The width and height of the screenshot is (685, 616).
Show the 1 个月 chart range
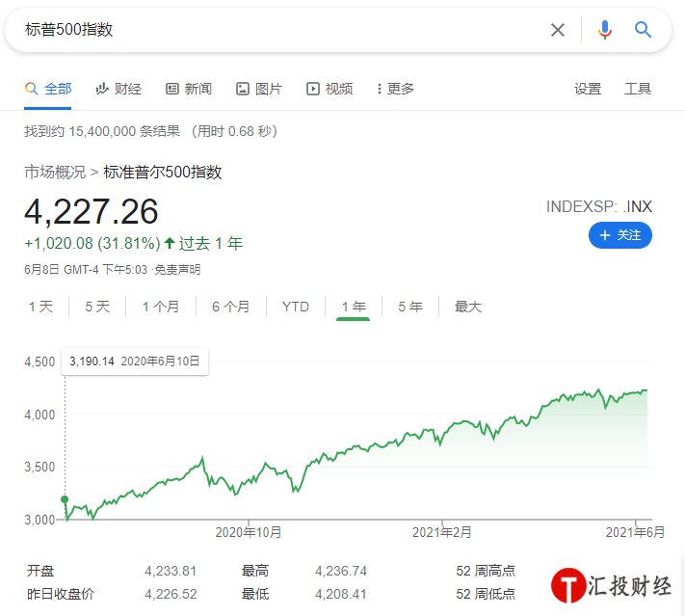161,307
